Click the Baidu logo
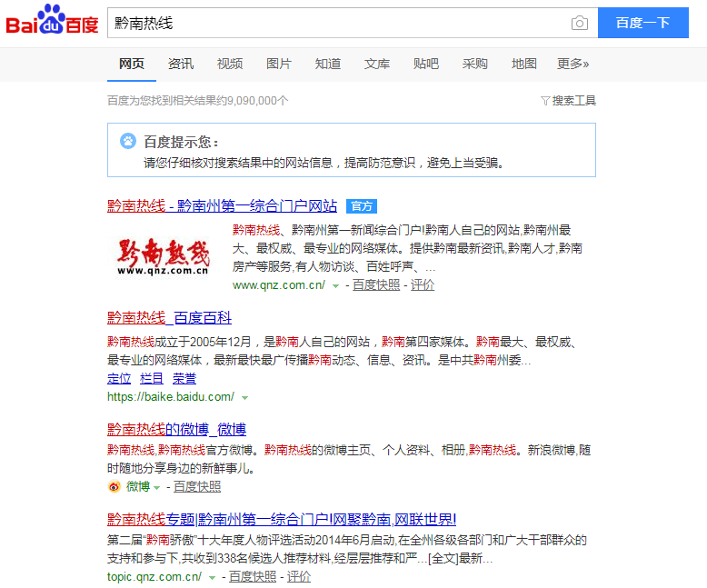707x588 pixels. 52,19
